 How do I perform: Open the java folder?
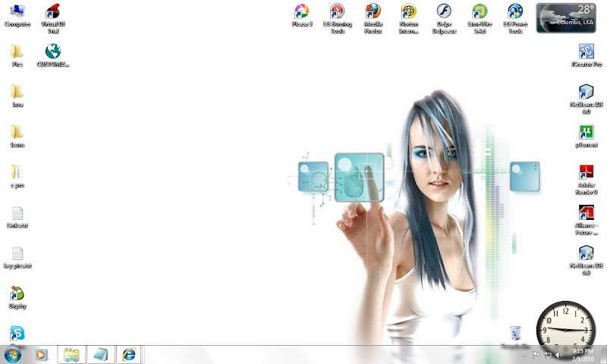pyautogui.click(x=17, y=96)
